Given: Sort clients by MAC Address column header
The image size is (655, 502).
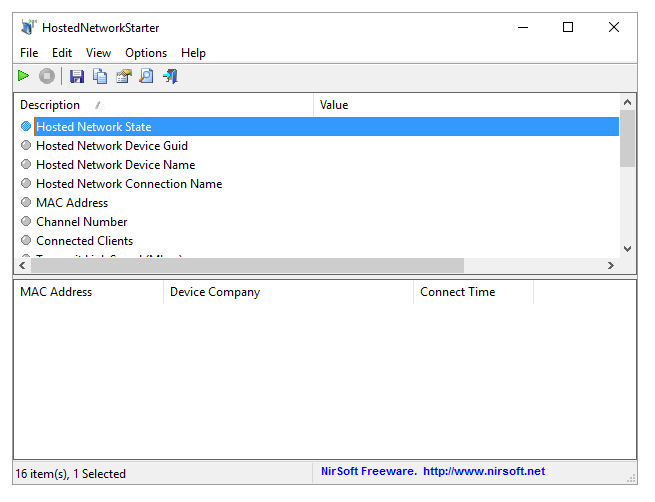Looking at the screenshot, I should (x=89, y=292).
